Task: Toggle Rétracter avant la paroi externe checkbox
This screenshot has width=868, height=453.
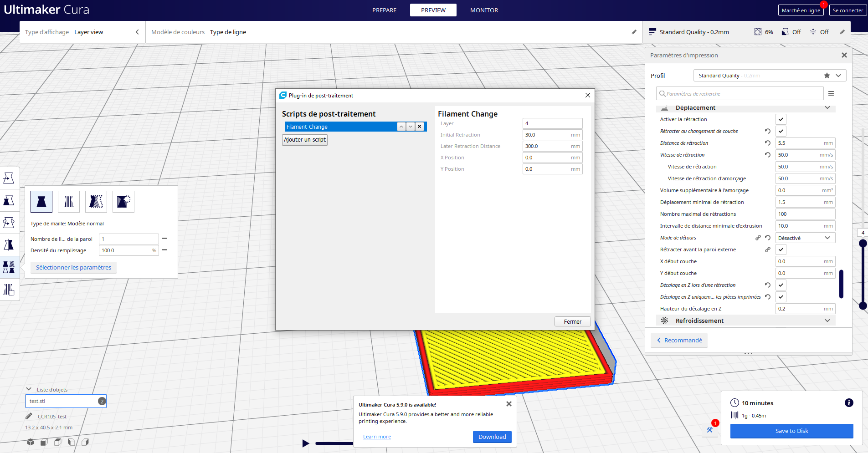Action: click(x=781, y=249)
